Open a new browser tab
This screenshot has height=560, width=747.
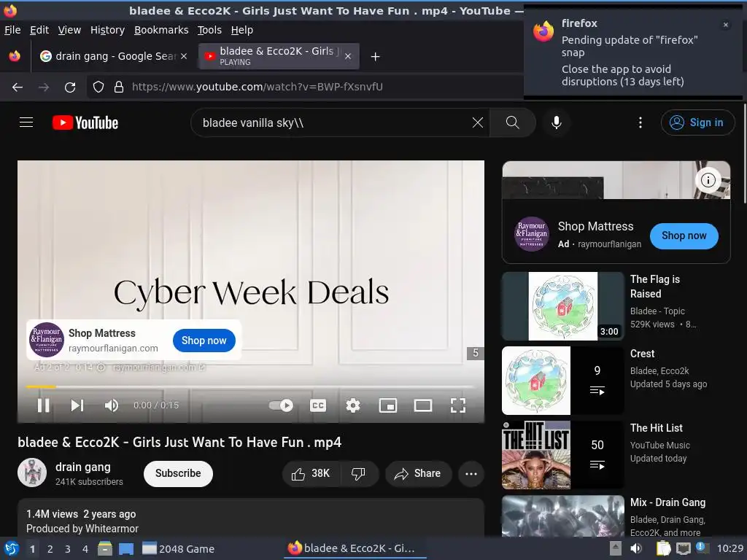click(x=375, y=57)
